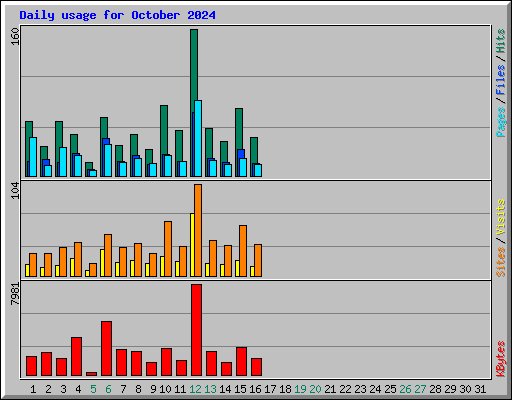512x400 pixels.
Task: Select the red KBytes bar for day 6
Action: pyautogui.click(x=106, y=348)
